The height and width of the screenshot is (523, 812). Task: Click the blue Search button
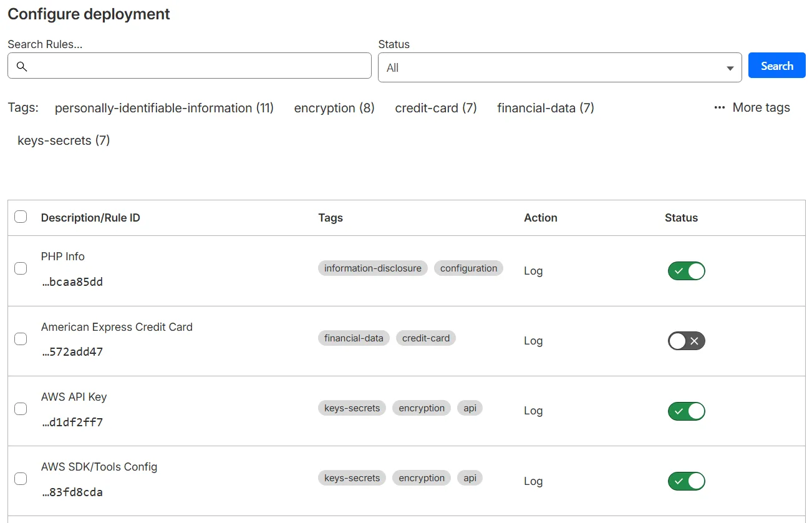(776, 65)
